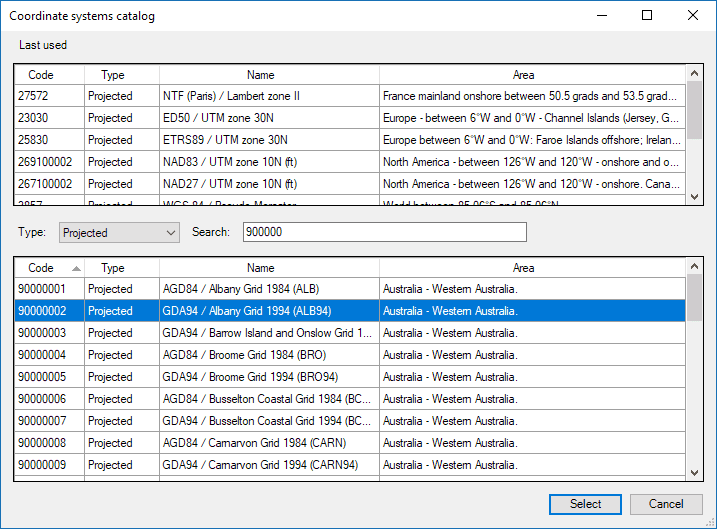Click code 90000007 cell
This screenshot has width=717, height=529.
click(x=49, y=421)
